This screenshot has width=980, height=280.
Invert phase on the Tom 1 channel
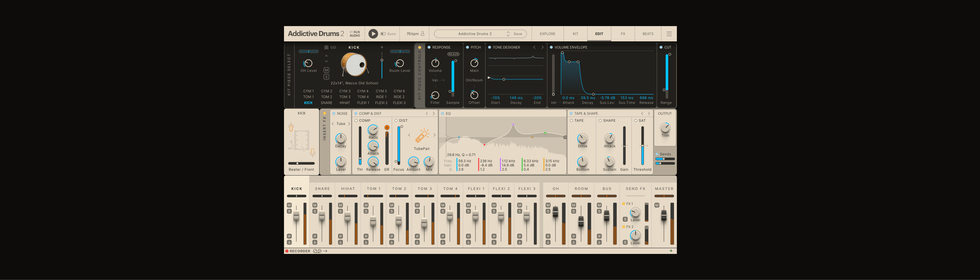coord(366,236)
